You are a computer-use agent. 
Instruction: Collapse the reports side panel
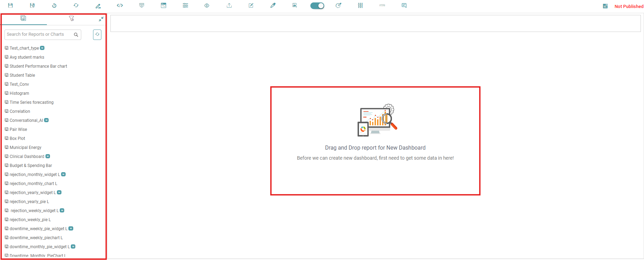click(101, 19)
